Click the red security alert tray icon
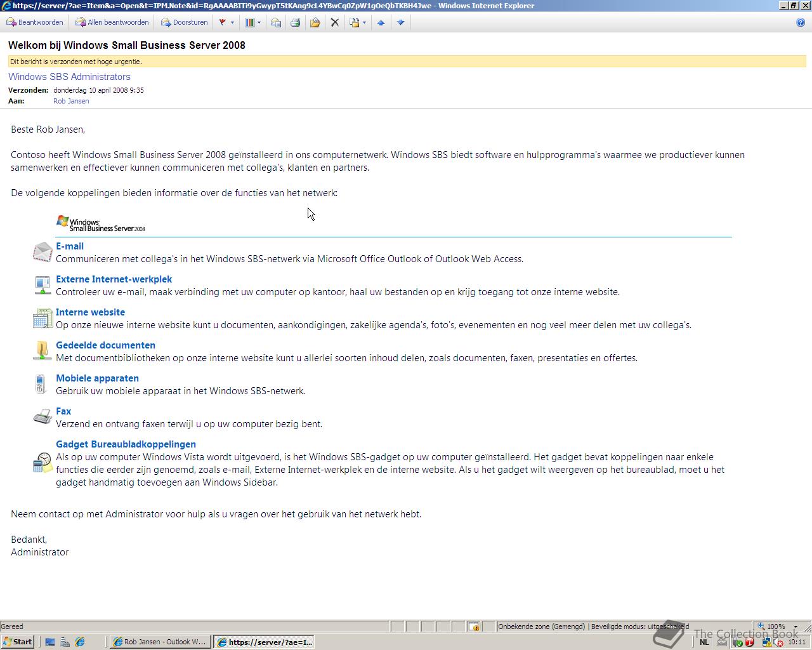 click(x=749, y=642)
